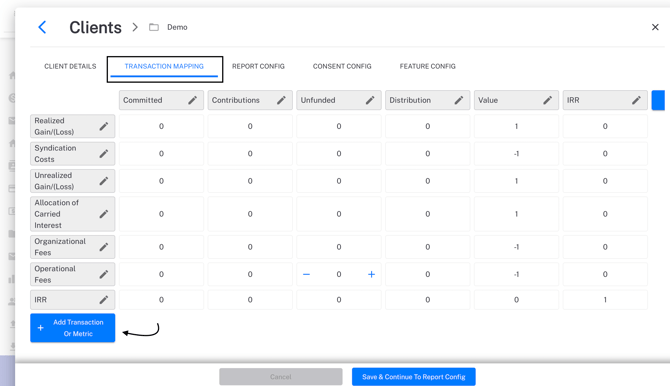Click the Demo folder icon in breadcrumb
The width and height of the screenshot is (670, 386).
154,27
